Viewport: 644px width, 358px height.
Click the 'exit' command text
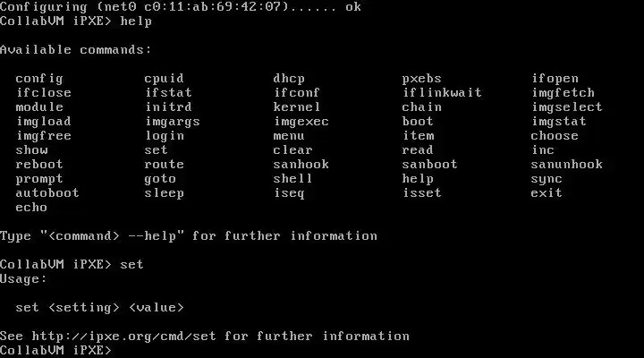[x=547, y=193]
